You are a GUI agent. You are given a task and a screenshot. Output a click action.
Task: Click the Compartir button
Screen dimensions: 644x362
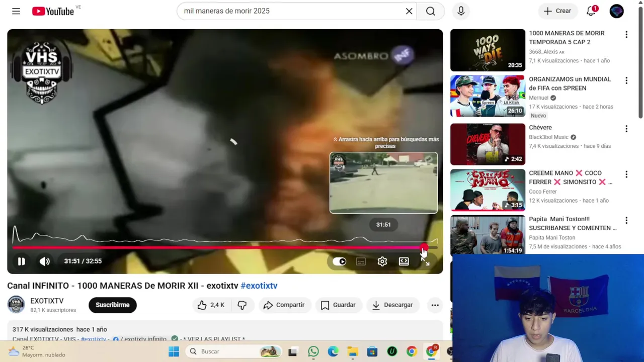(284, 305)
